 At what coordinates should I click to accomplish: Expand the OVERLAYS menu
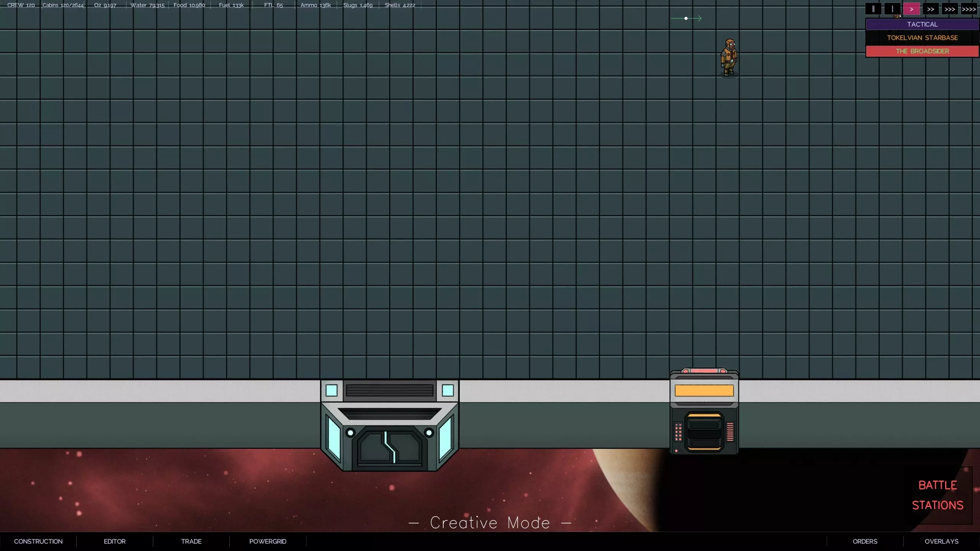[x=941, y=541]
